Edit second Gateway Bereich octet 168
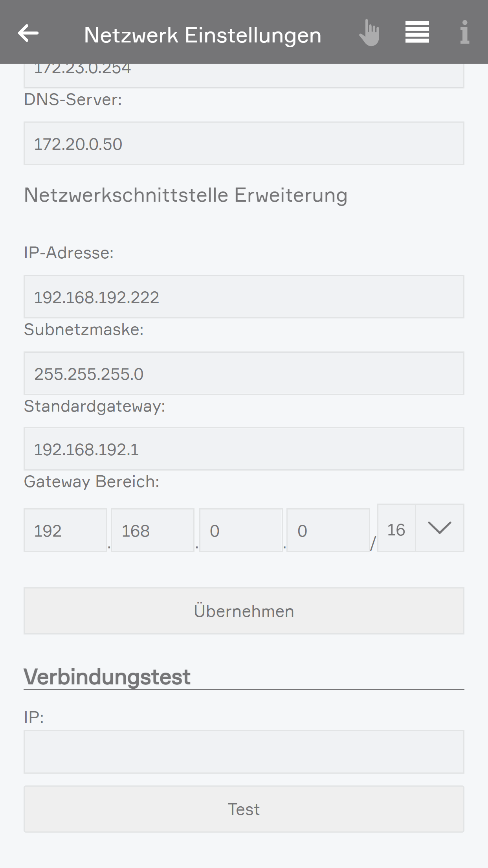Image resolution: width=488 pixels, height=868 pixels. (x=152, y=530)
